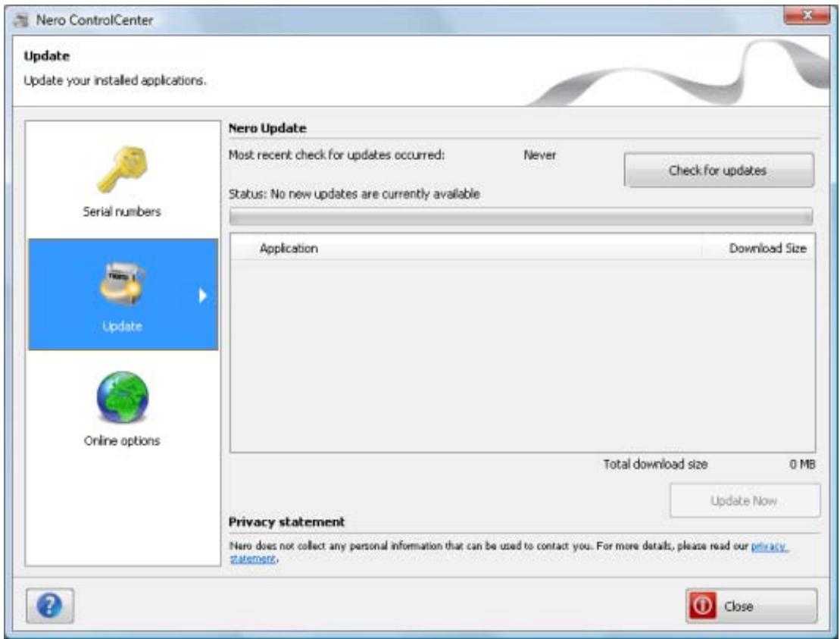The height and width of the screenshot is (639, 840).
Task: Click 'Total download size' label
Action: [x=655, y=464]
